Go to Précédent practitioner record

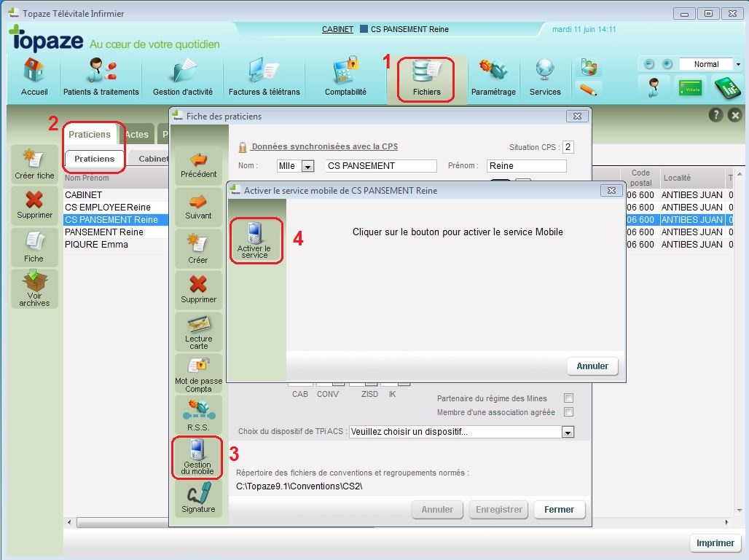point(198,165)
